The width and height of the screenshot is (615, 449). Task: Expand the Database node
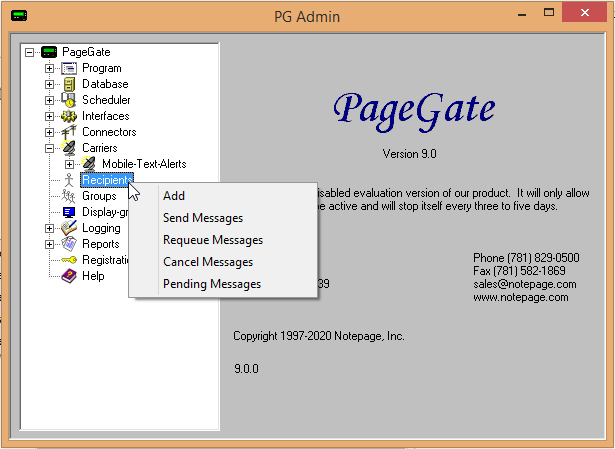49,84
